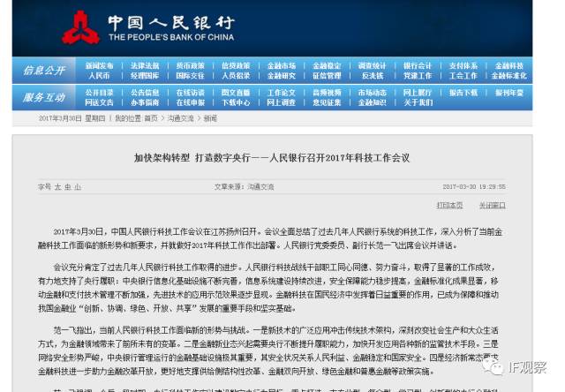Open the 在线申报 link
This screenshot has height=392, width=565.
click(x=191, y=102)
